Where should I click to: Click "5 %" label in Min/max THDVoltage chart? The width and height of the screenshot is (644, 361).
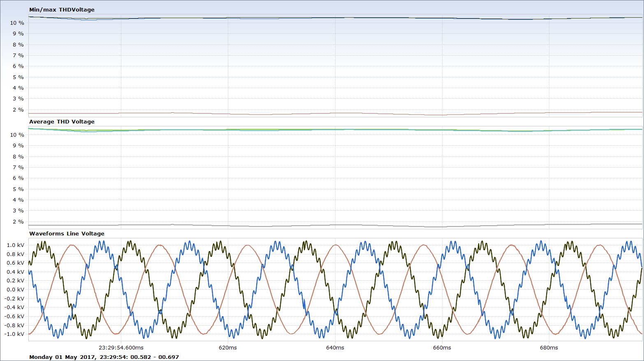[x=18, y=77]
